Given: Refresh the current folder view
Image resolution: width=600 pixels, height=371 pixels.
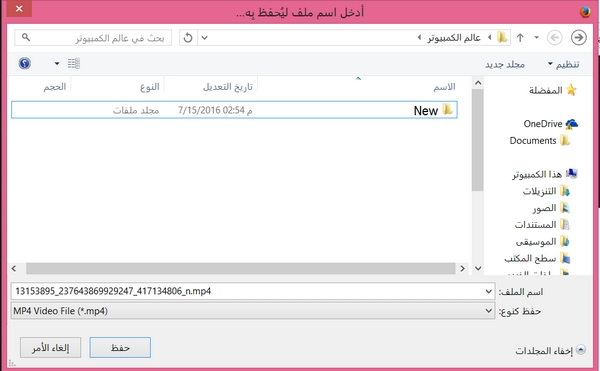Looking at the screenshot, I should 188,37.
